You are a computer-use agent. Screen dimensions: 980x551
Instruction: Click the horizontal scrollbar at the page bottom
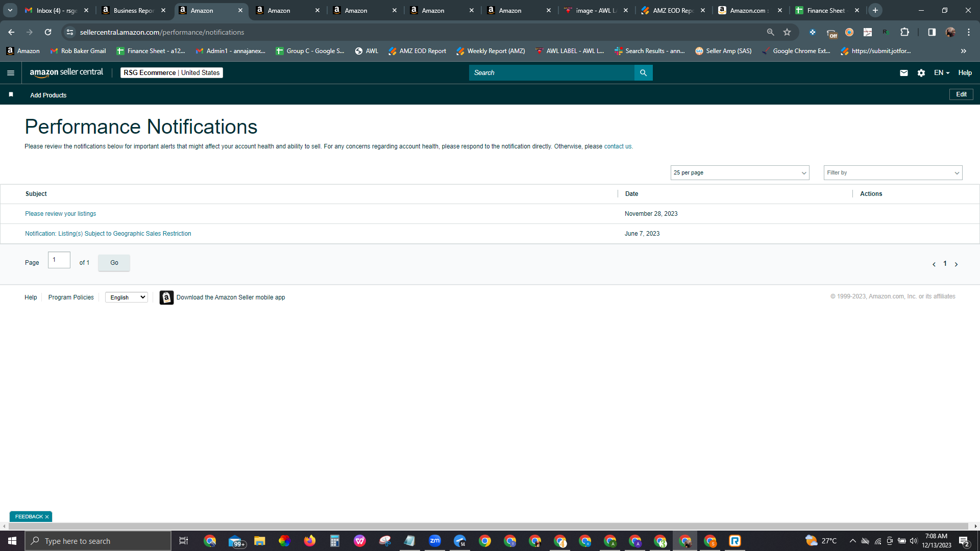[x=485, y=526]
